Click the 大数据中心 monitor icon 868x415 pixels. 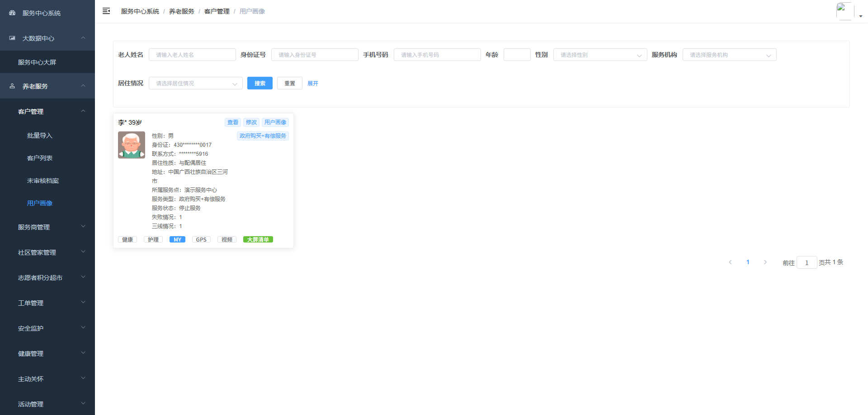(12, 38)
